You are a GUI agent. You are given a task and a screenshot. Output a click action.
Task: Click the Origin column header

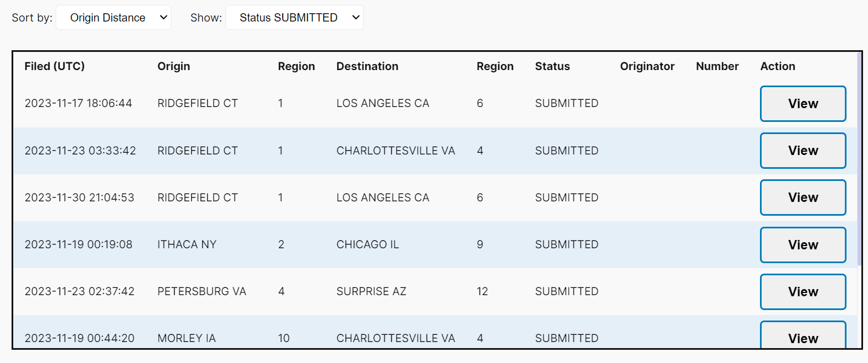coord(174,66)
